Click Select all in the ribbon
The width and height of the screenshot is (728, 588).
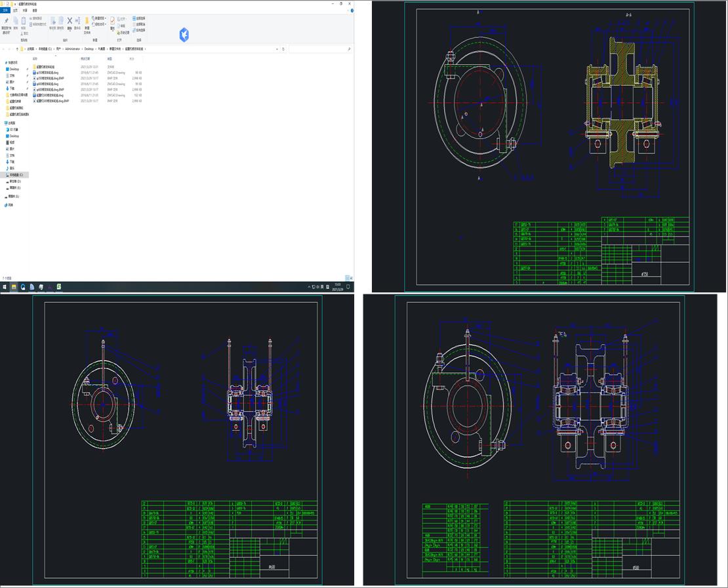pyautogui.click(x=139, y=18)
